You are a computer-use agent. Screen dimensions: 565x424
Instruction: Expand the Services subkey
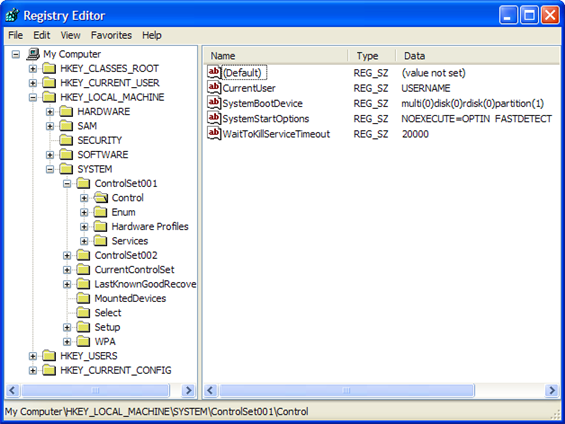(84, 241)
